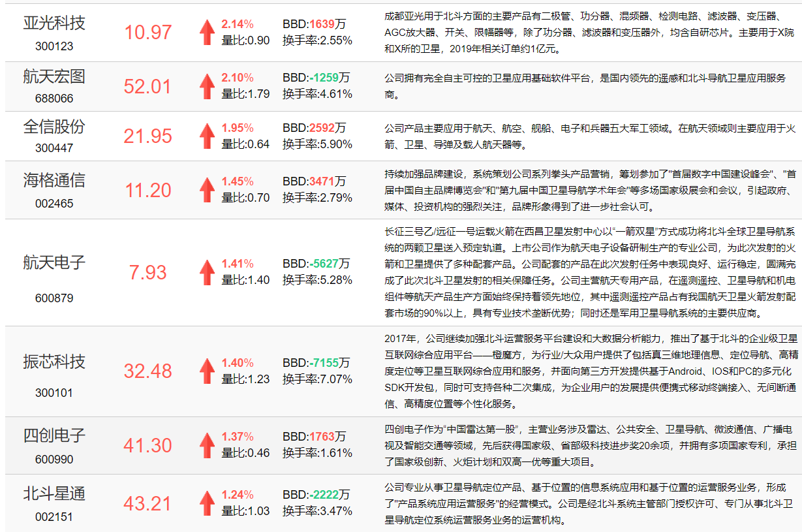Image resolution: width=802 pixels, height=532 pixels.
Task: Click 量比:1.79 text
Action: click(x=245, y=94)
